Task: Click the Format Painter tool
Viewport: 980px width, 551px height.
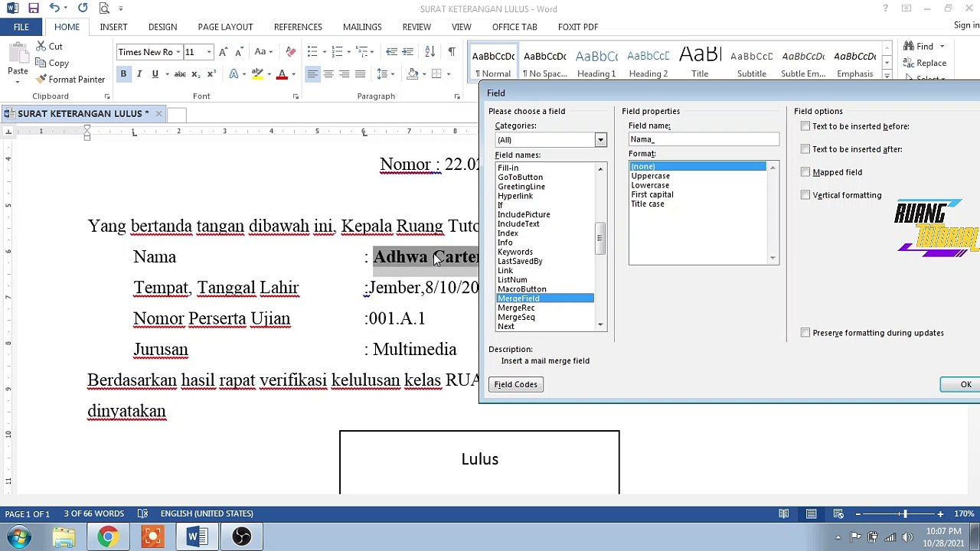Action: [x=70, y=80]
